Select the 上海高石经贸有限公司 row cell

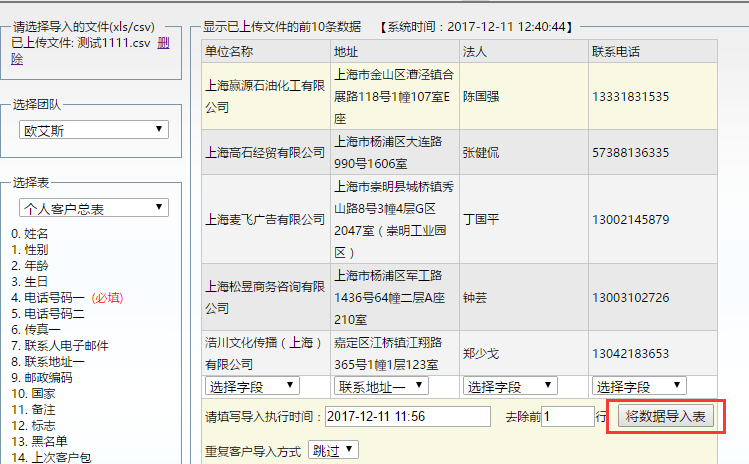[x=266, y=152]
